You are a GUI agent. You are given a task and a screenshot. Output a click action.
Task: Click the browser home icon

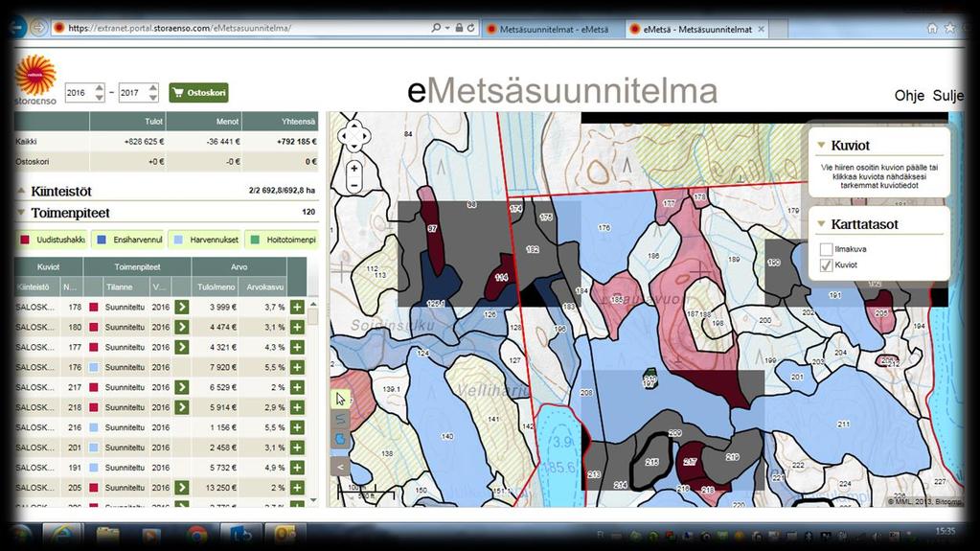pyautogui.click(x=932, y=28)
